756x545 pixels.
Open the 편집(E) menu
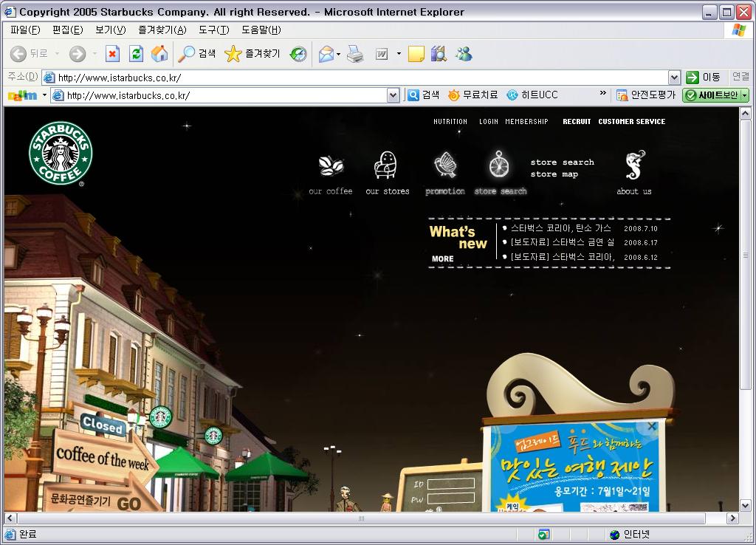coord(67,30)
